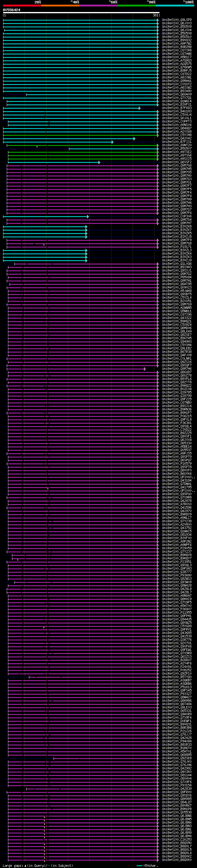Screen dimensions: 197x868
Task: Click the short cyan bar for UniRef100_Q6SSF2
Action: tap(54, 162)
